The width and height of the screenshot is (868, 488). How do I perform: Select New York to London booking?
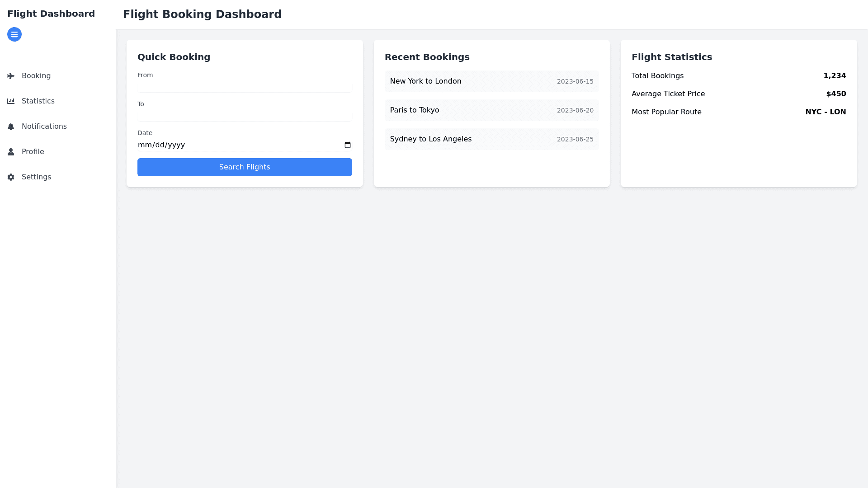pos(491,81)
